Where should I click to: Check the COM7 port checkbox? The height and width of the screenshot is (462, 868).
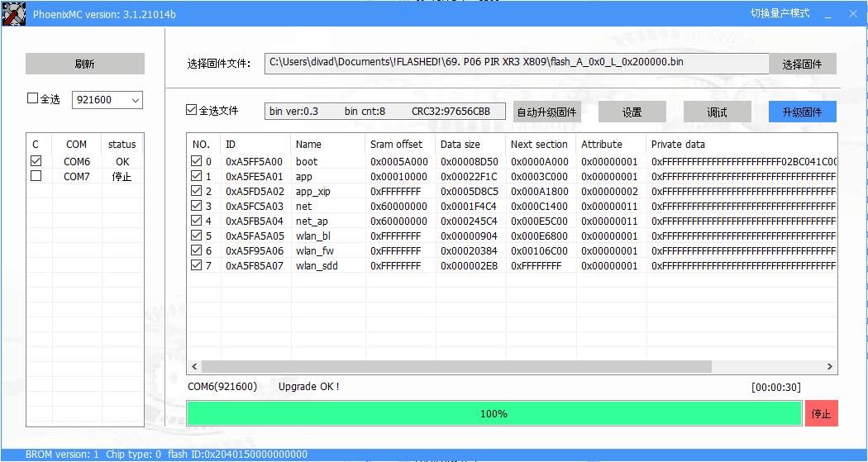[x=36, y=176]
